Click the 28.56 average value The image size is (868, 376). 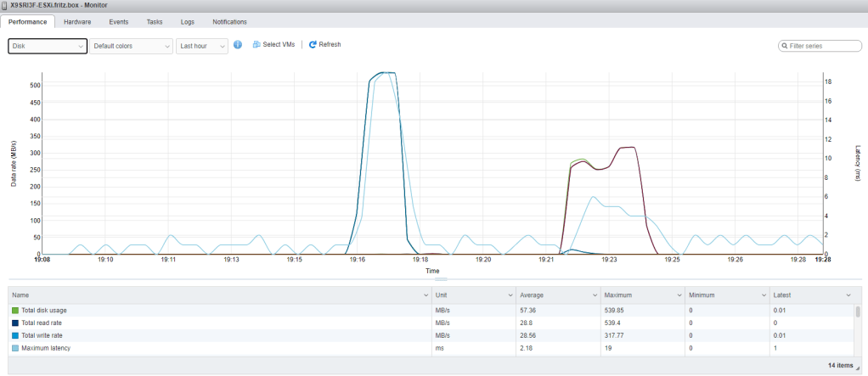pos(527,335)
